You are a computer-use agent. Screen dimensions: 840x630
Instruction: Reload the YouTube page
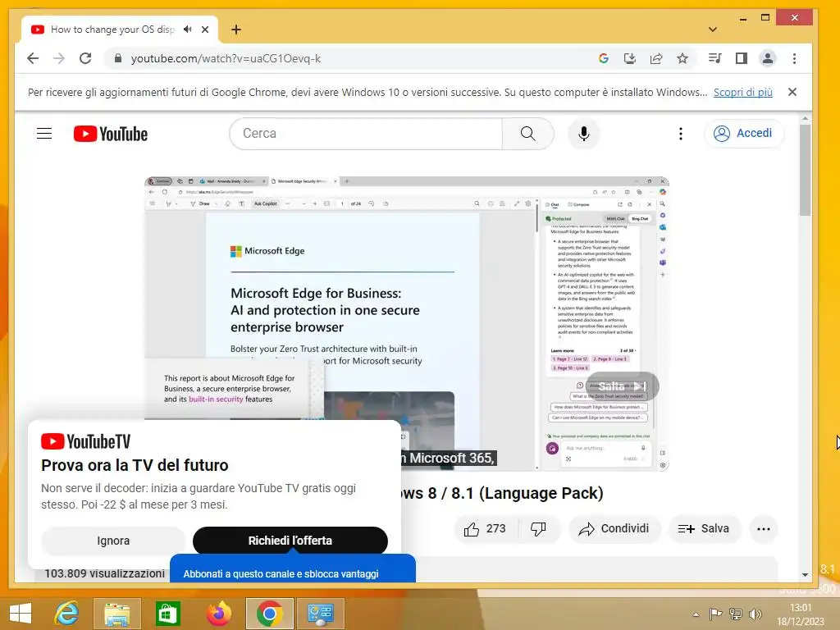coord(85,58)
